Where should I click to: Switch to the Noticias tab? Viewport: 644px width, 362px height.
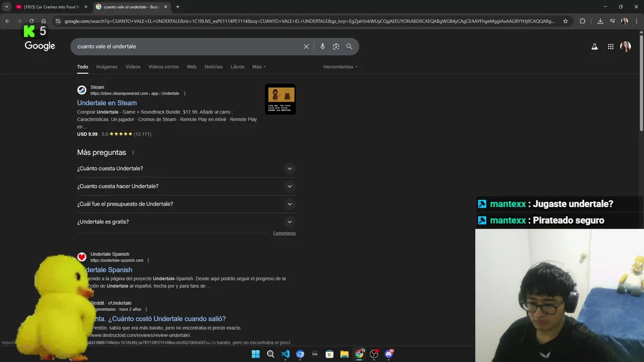click(213, 67)
